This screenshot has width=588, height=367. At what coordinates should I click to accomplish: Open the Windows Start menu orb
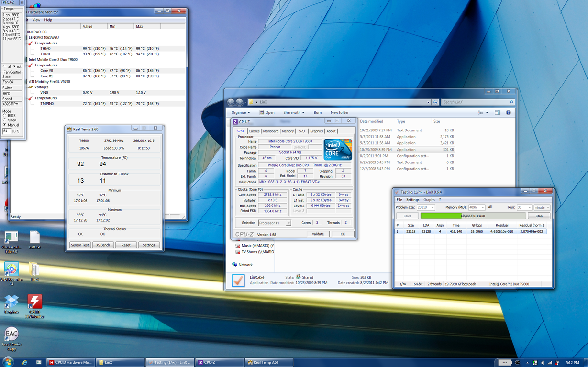coord(8,362)
